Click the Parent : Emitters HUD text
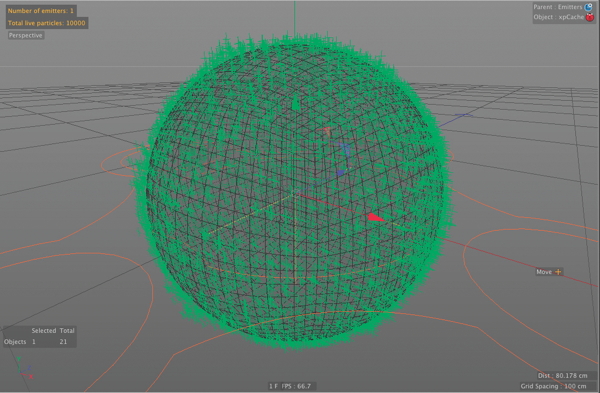The image size is (600, 393). [558, 7]
